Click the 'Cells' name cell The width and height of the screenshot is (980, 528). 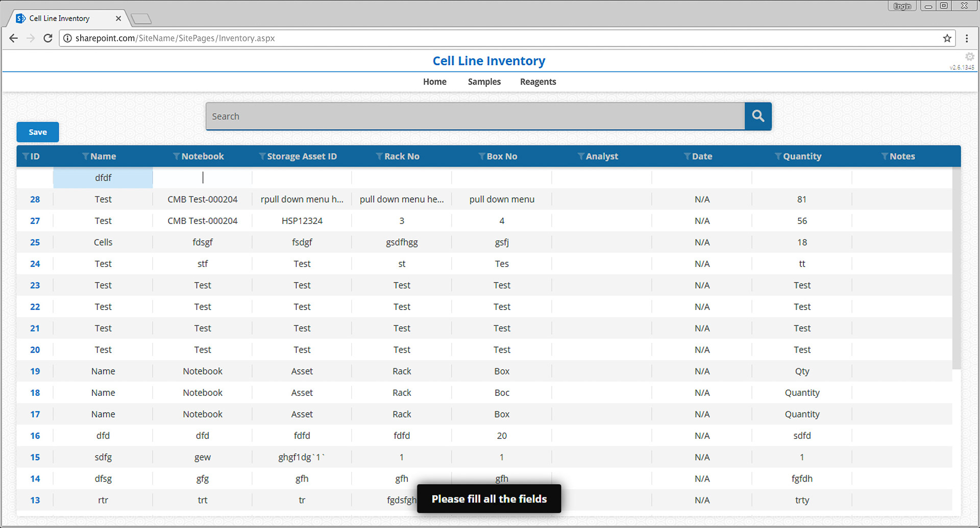point(103,242)
